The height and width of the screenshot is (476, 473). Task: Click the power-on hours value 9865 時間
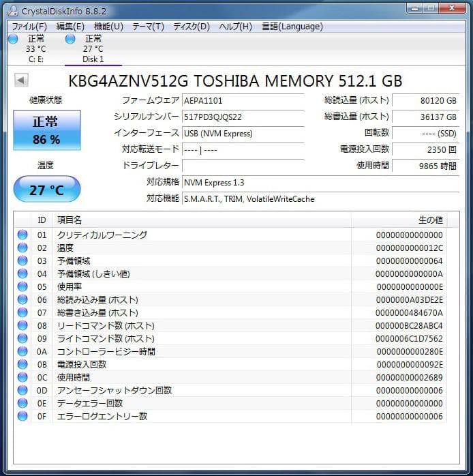425,166
